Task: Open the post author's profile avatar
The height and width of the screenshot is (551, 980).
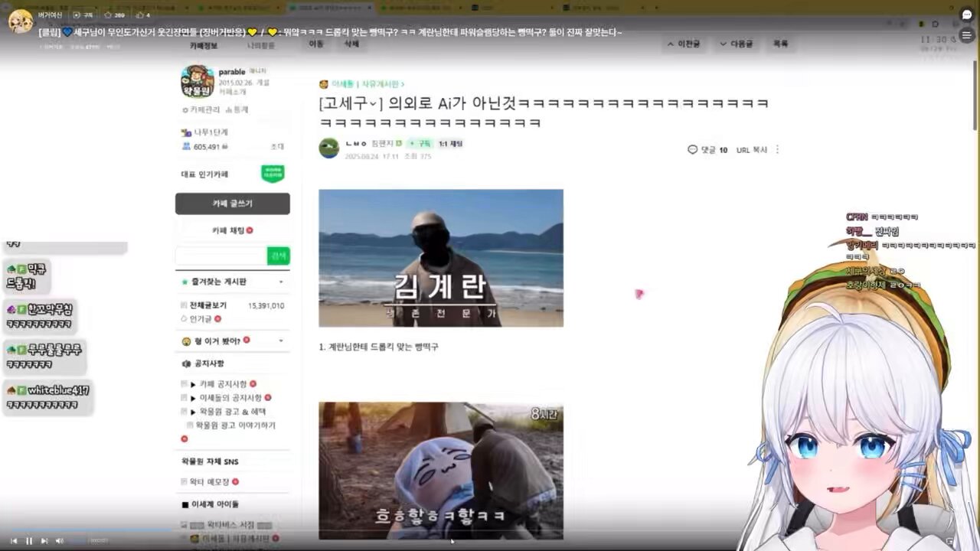Action: (329, 148)
